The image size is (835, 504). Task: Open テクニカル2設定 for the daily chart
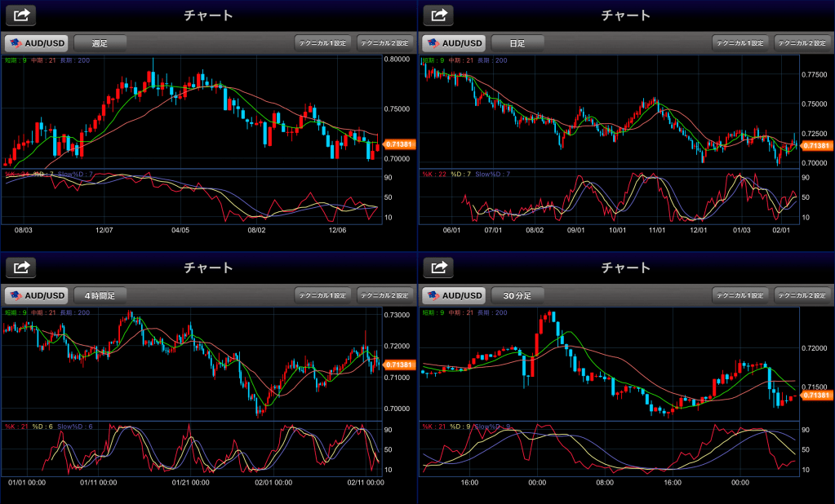[804, 42]
